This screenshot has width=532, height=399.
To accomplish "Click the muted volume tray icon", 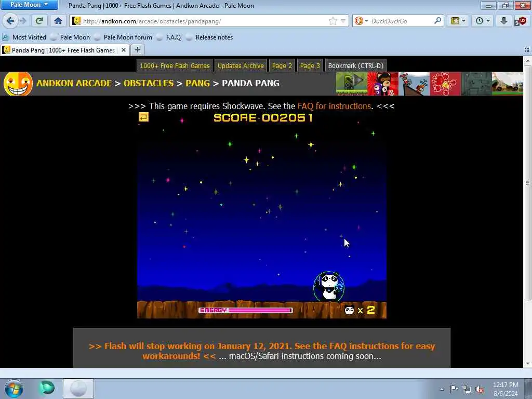I will (x=480, y=389).
